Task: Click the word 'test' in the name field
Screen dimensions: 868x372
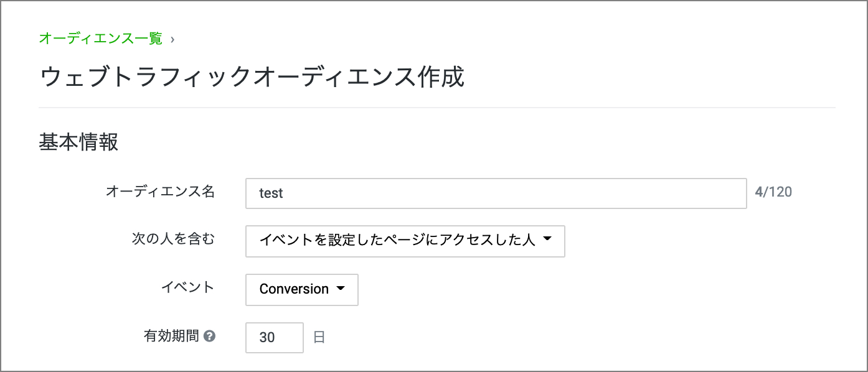Action: tap(271, 193)
